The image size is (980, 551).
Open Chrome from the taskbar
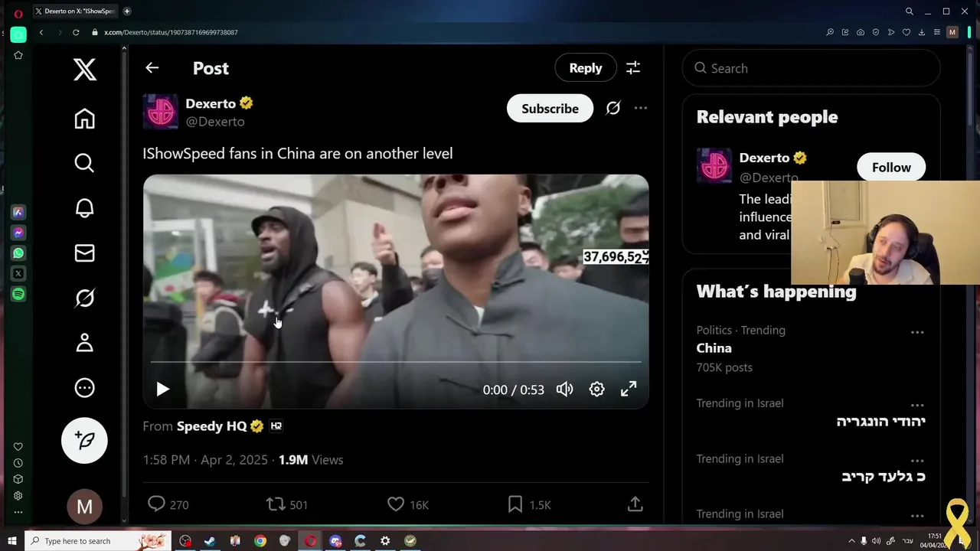point(260,541)
